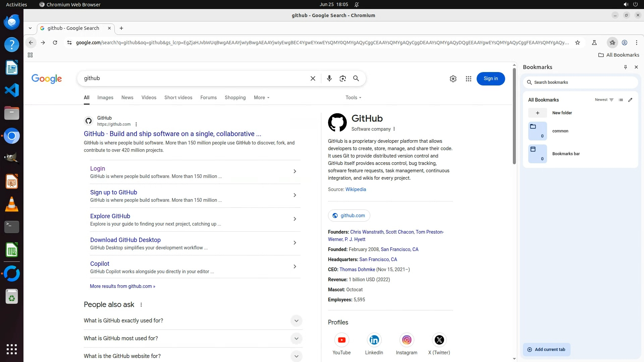
Task: Click the voice search microphone icon
Action: point(329,78)
